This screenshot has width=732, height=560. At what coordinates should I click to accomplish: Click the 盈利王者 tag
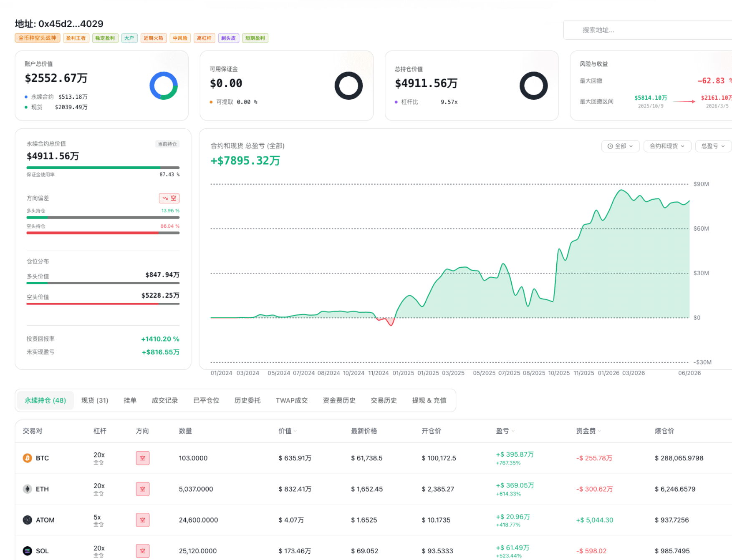pyautogui.click(x=76, y=38)
